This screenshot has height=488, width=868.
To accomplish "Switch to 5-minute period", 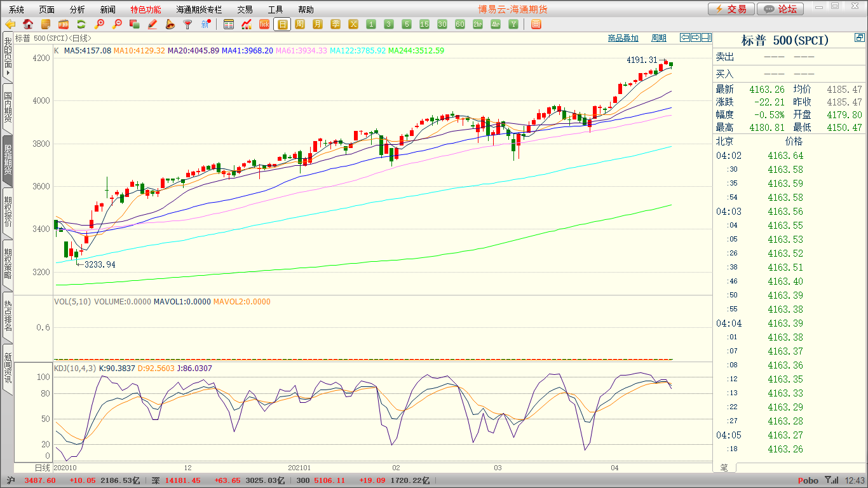I will tap(407, 24).
